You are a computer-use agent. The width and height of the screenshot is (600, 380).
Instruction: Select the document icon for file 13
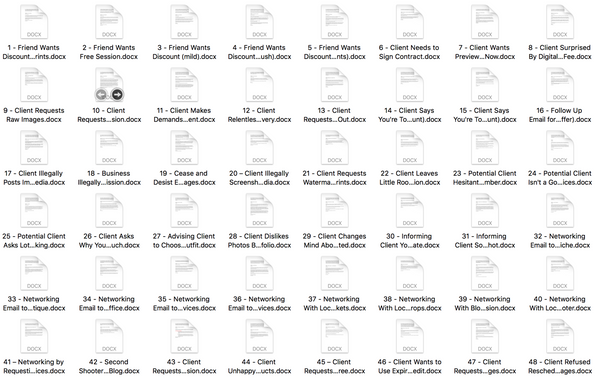(x=334, y=85)
